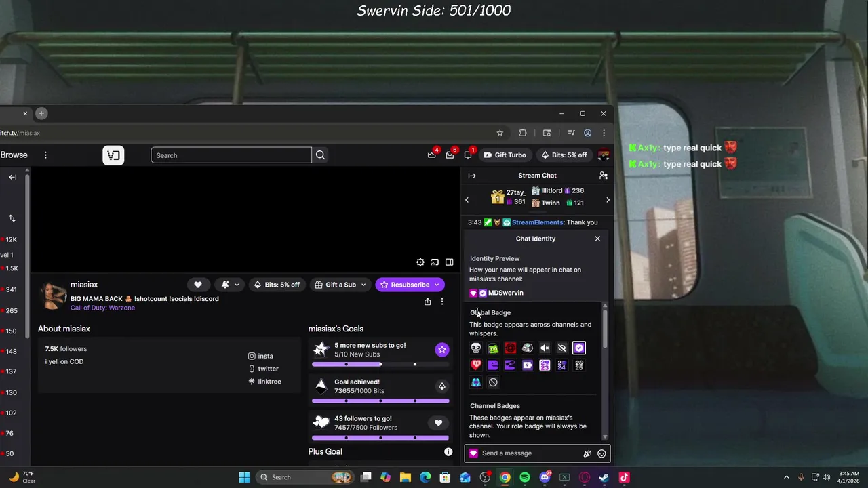Open a new browser tab
The image size is (868, 488).
click(41, 113)
